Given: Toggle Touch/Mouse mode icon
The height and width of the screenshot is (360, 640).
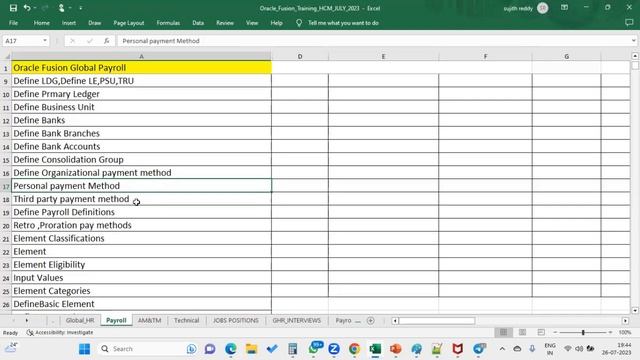Looking at the screenshot, I should point(61,8).
